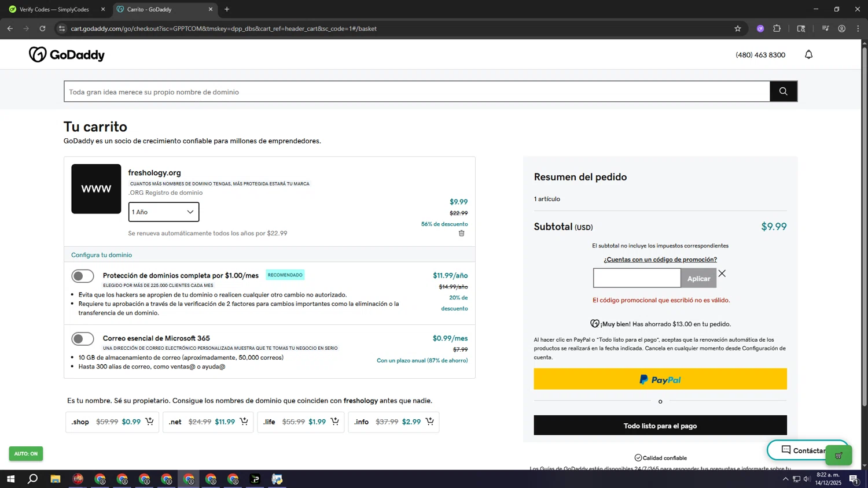Open the Chrome profile icon
The image size is (868, 488).
coord(841,28)
